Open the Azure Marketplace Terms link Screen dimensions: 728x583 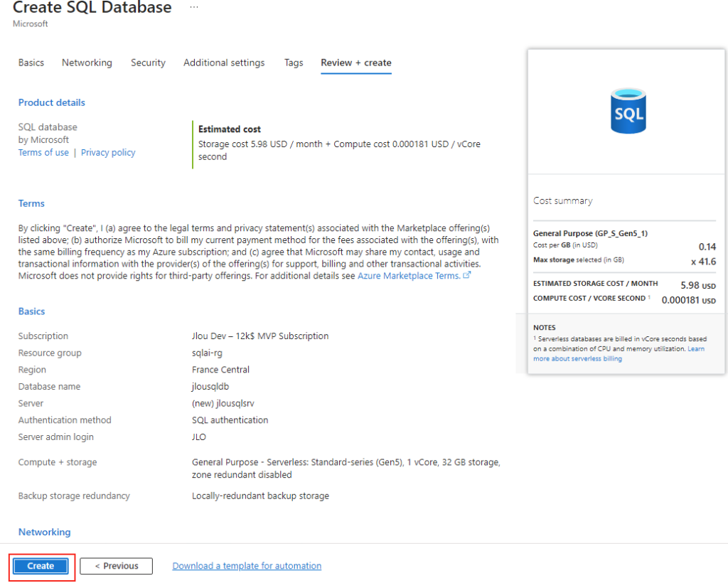click(x=409, y=276)
